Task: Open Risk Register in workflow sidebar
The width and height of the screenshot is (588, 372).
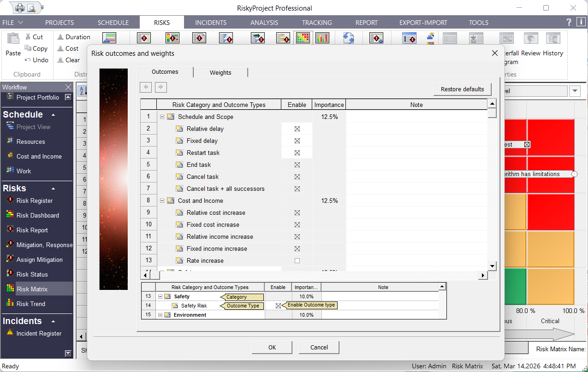Action: point(34,201)
